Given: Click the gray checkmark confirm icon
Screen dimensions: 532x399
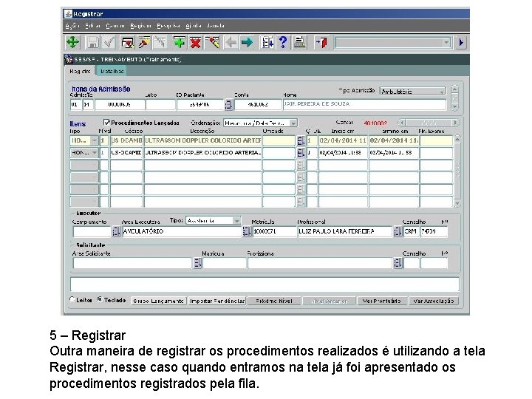Looking at the screenshot, I should (109, 43).
